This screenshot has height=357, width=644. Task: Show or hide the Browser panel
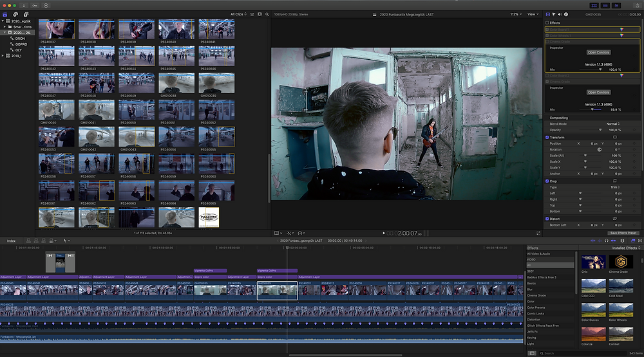point(594,5)
